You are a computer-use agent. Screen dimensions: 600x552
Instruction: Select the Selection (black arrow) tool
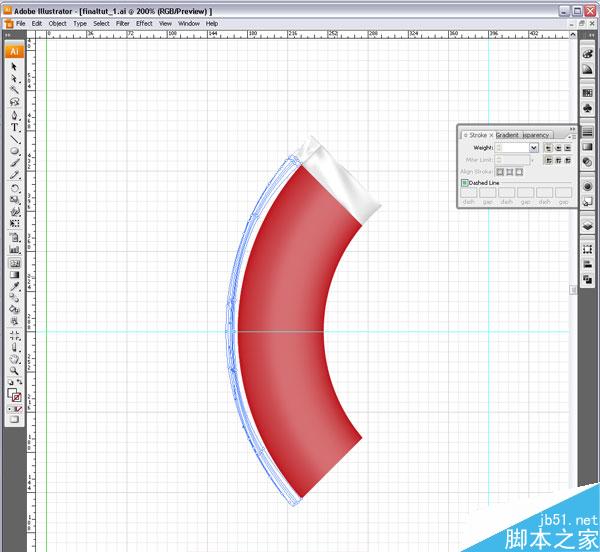coord(14,67)
